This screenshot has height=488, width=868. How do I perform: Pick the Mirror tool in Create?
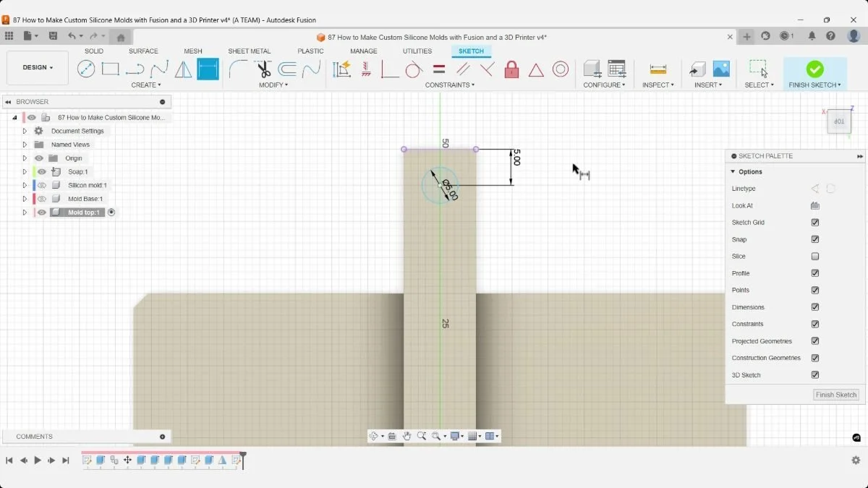184,69
